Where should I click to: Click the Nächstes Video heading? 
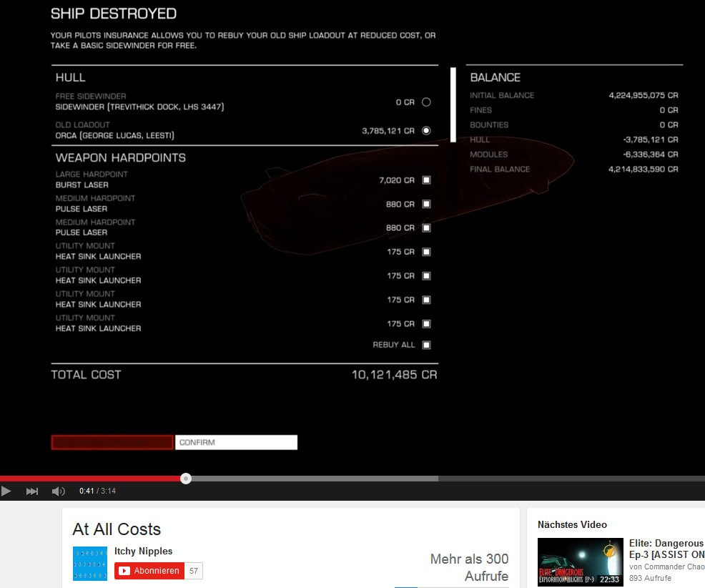[572, 524]
